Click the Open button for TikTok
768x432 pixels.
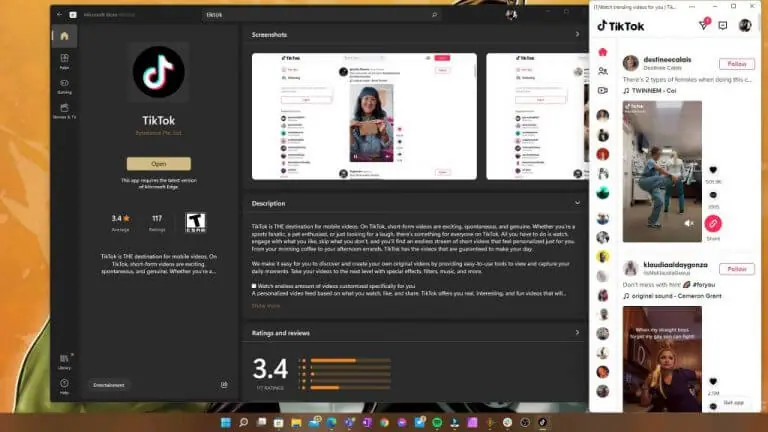[159, 164]
